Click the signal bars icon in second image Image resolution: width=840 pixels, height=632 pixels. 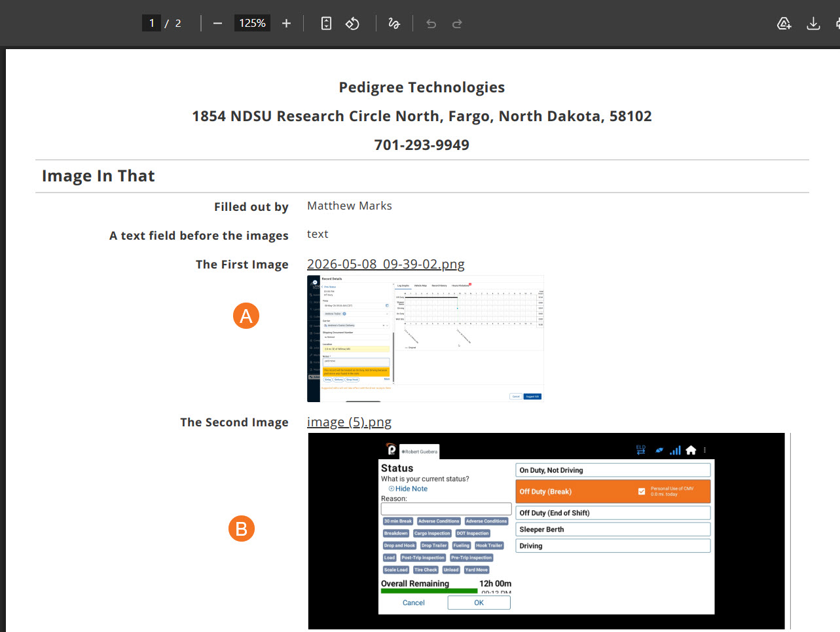[x=675, y=450]
